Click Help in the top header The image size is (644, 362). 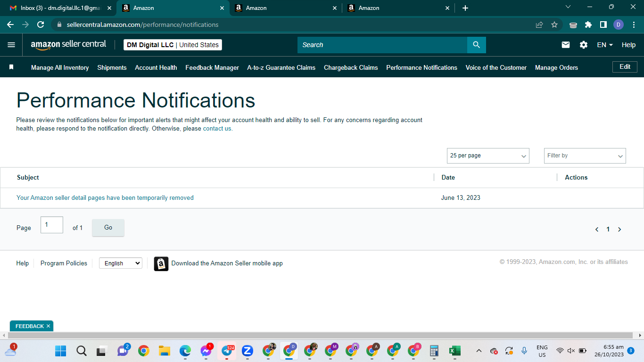[x=628, y=45]
